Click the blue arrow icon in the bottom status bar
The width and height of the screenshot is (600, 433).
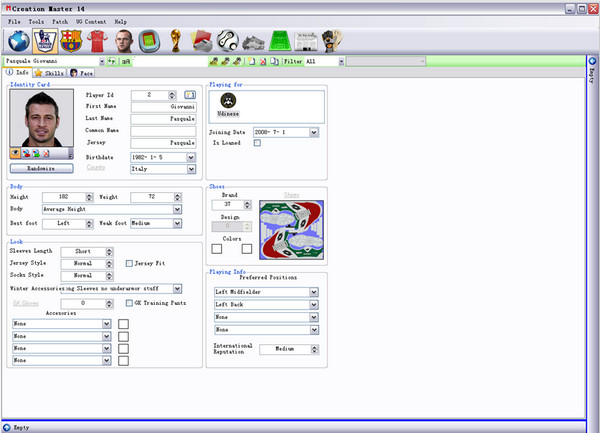coord(7,428)
